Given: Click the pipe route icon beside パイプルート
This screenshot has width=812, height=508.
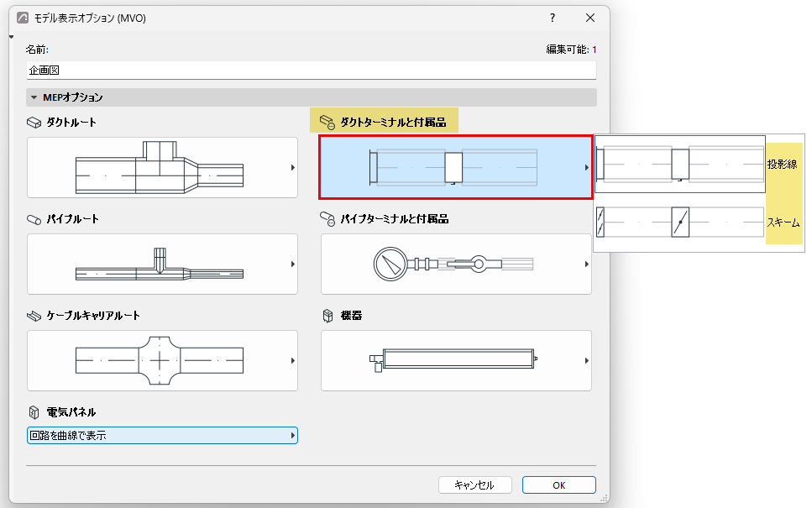Looking at the screenshot, I should [x=34, y=219].
